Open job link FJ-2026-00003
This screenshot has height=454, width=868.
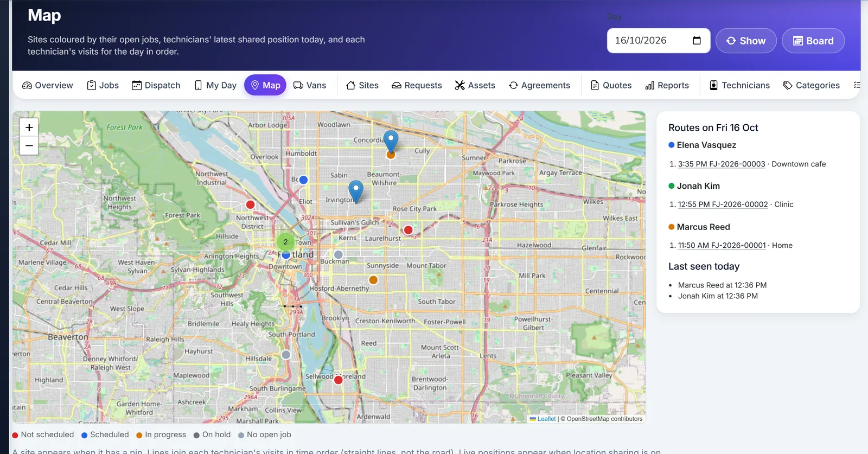[x=722, y=164]
